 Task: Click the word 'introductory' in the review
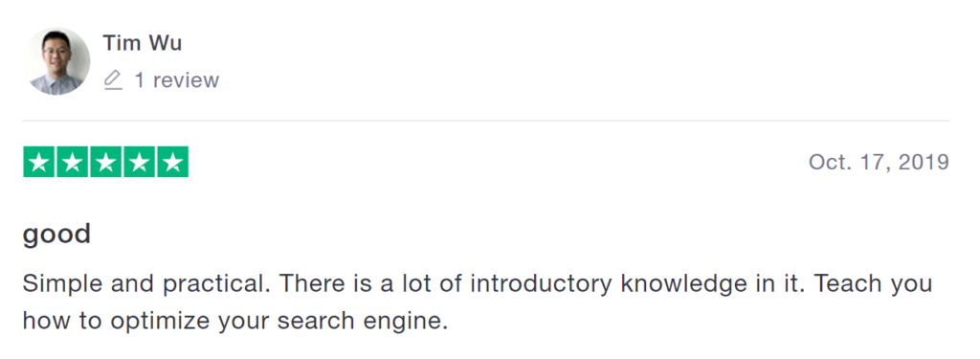coord(541,284)
